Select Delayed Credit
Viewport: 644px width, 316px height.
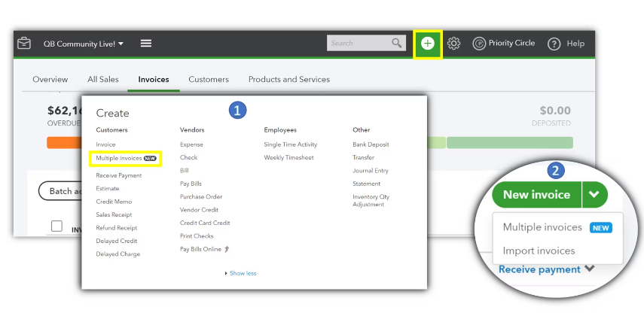click(x=117, y=241)
